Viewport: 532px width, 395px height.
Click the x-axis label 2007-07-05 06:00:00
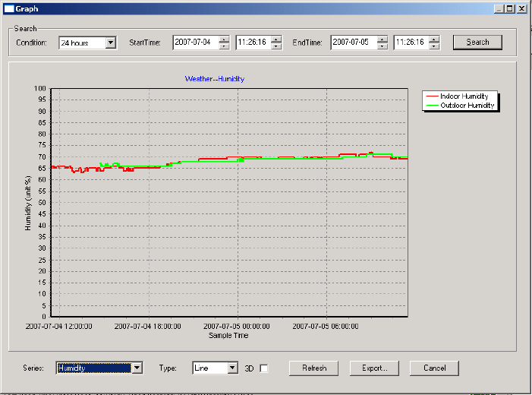pos(326,327)
